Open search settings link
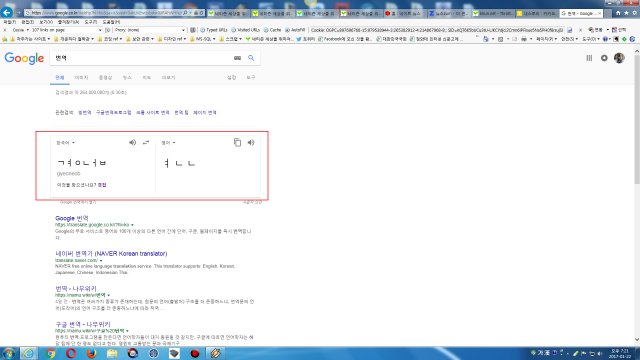The height and width of the screenshot is (360, 640). point(231,77)
